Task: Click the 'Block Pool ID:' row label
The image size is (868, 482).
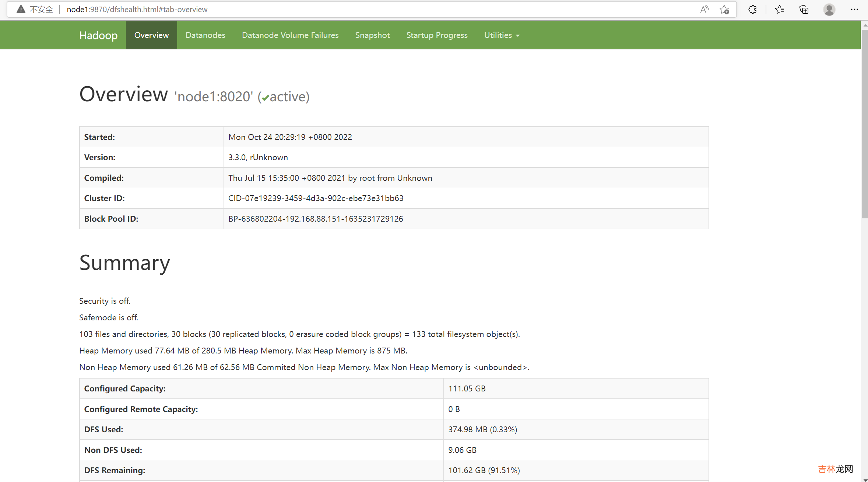Action: [111, 219]
